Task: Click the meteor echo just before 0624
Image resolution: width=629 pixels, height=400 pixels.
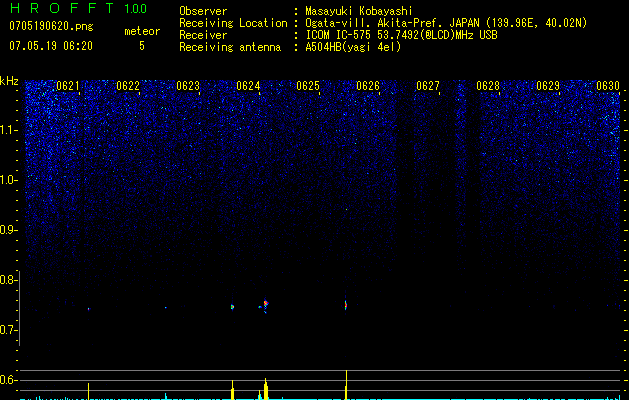Action: 232,307
